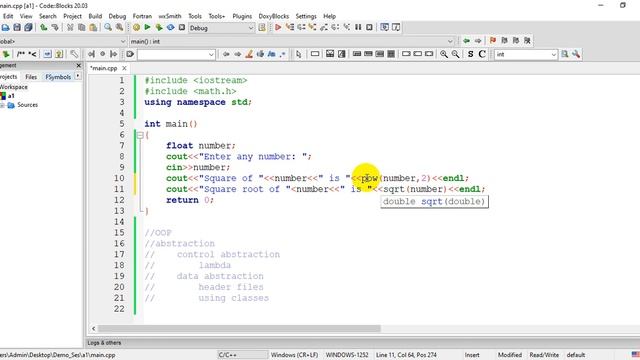Click the Debugging windows icon
This screenshot has height=360, width=640.
click(384, 27)
